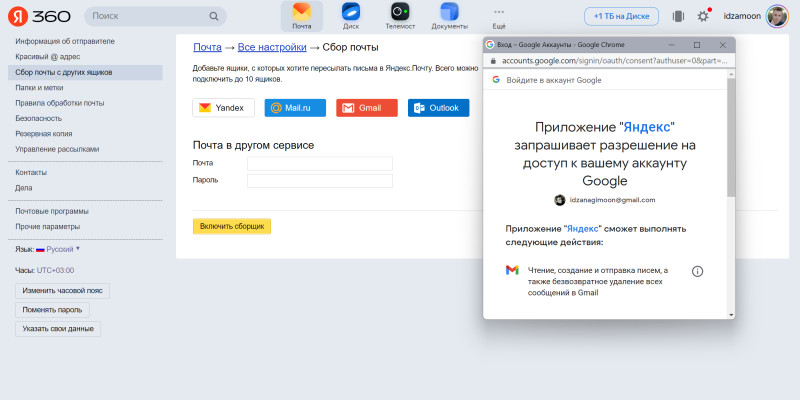Image resolution: width=800 pixels, height=400 pixels.
Task: Show more services via Ещё
Action: pyautogui.click(x=499, y=15)
